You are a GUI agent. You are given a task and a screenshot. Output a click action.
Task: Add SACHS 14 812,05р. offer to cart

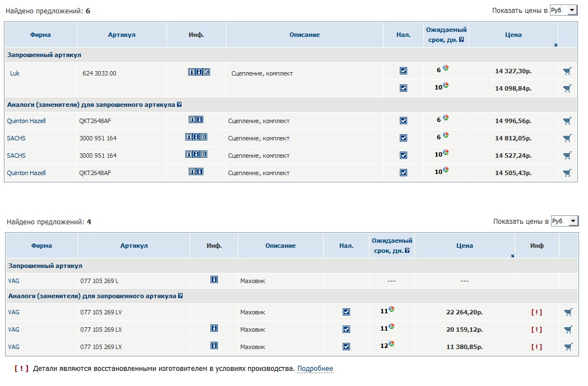567,138
